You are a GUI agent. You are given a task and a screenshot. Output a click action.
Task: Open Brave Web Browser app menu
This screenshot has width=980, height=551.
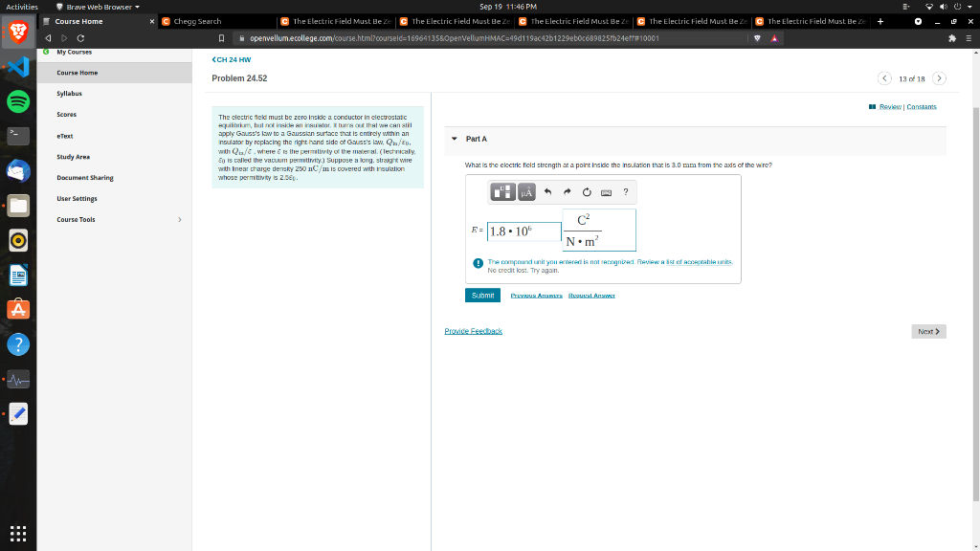[x=98, y=7]
